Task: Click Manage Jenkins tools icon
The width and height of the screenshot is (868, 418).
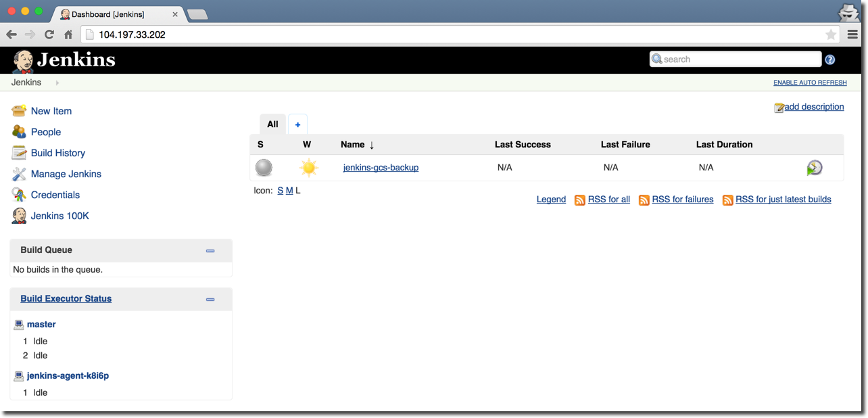Action: coord(19,174)
